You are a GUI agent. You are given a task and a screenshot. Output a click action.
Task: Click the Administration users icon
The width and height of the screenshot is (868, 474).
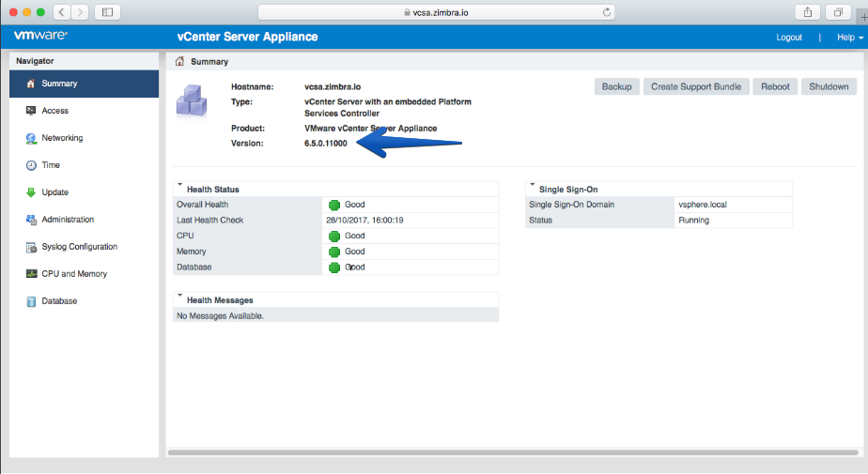point(31,220)
